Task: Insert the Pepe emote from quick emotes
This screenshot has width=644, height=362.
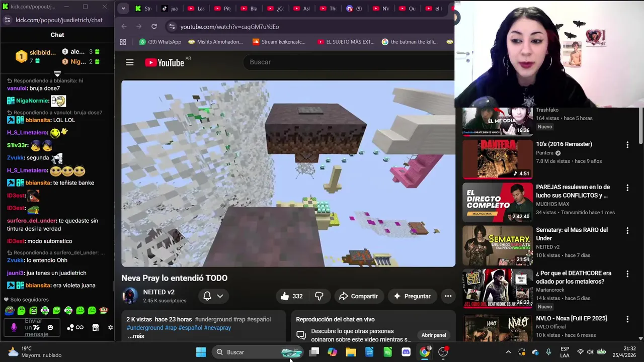Action: click(10, 310)
